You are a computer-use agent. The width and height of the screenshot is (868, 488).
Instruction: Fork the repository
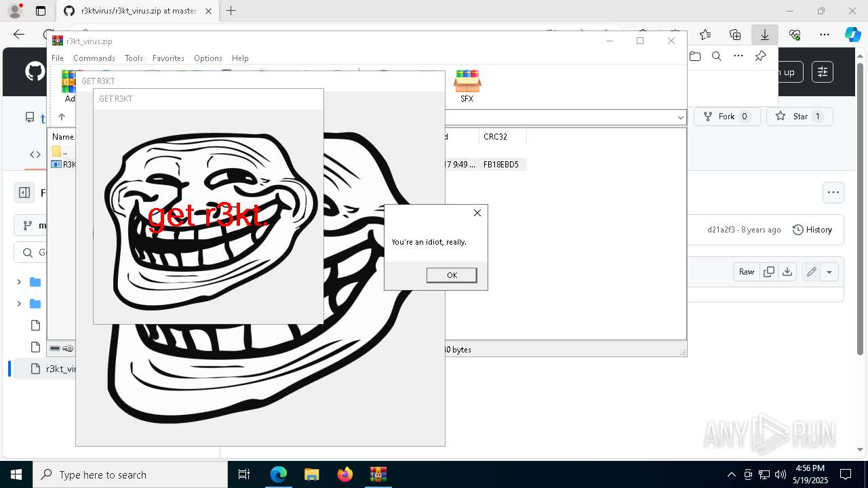tap(726, 117)
